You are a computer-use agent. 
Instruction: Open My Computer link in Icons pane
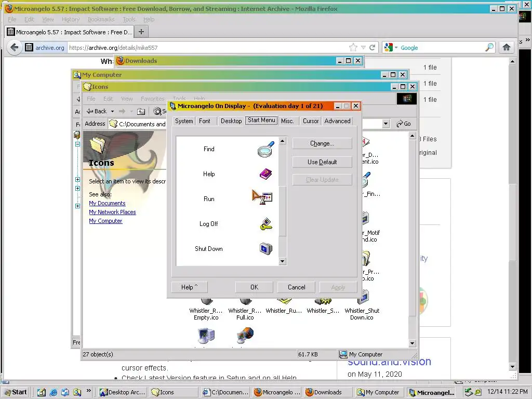click(105, 221)
